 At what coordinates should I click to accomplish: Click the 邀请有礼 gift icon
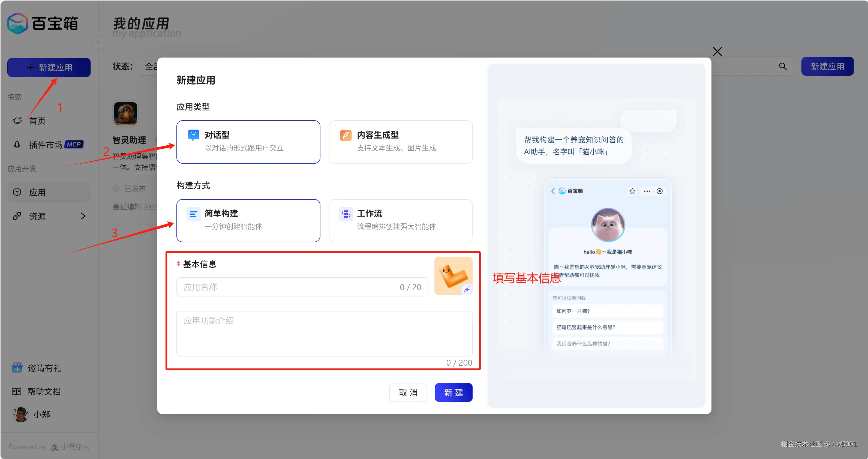click(17, 367)
